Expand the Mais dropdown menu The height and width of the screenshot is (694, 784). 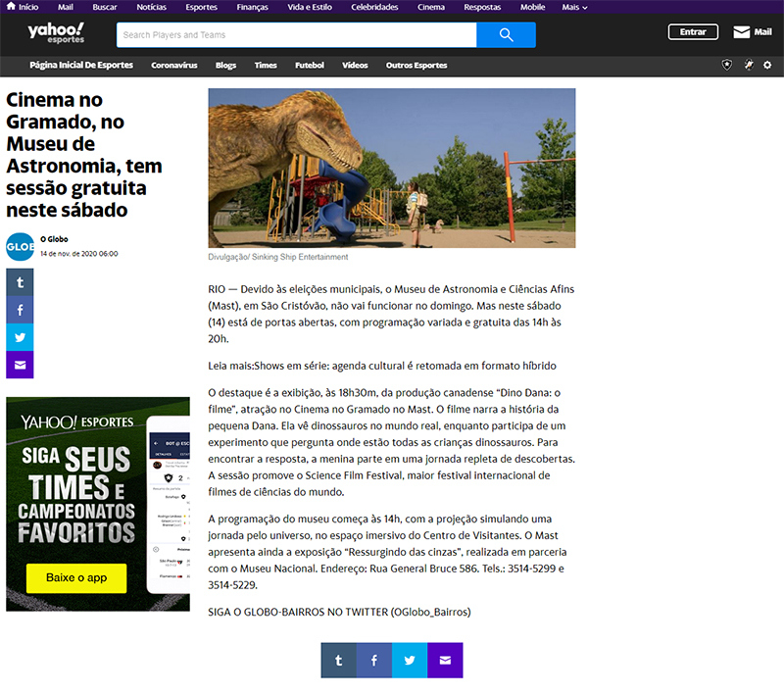pos(574,7)
